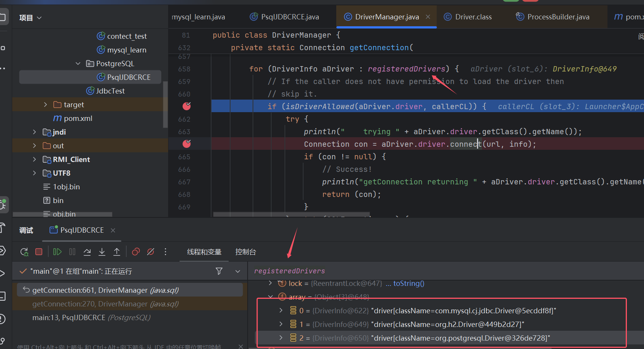Expand the UTF8 module
This screenshot has width=644, height=349.
click(x=34, y=173)
